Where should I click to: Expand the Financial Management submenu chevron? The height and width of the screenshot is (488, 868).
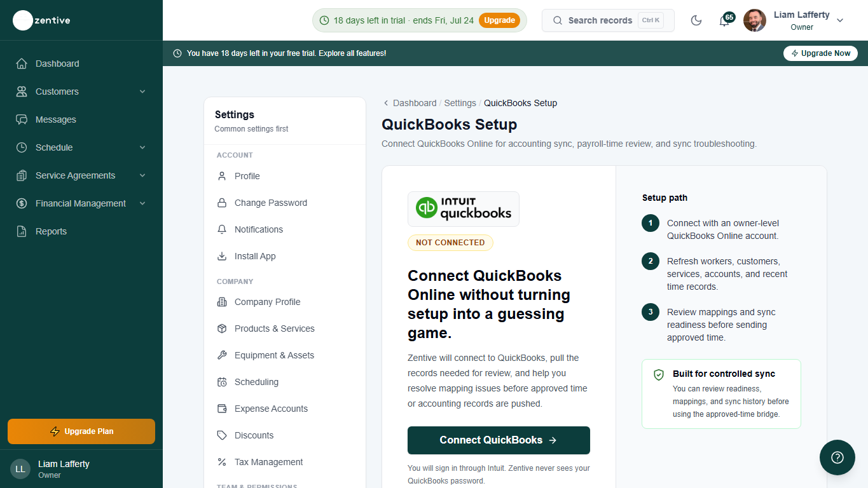(x=142, y=203)
